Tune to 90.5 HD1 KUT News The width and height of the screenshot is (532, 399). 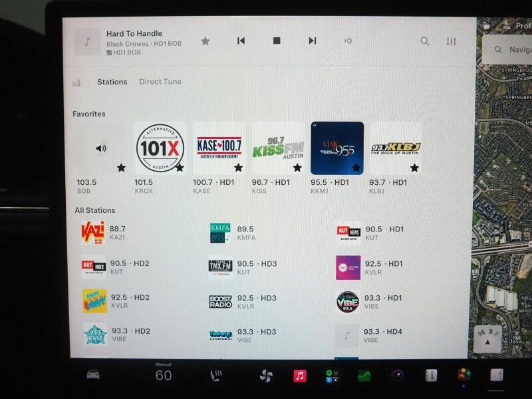(370, 233)
